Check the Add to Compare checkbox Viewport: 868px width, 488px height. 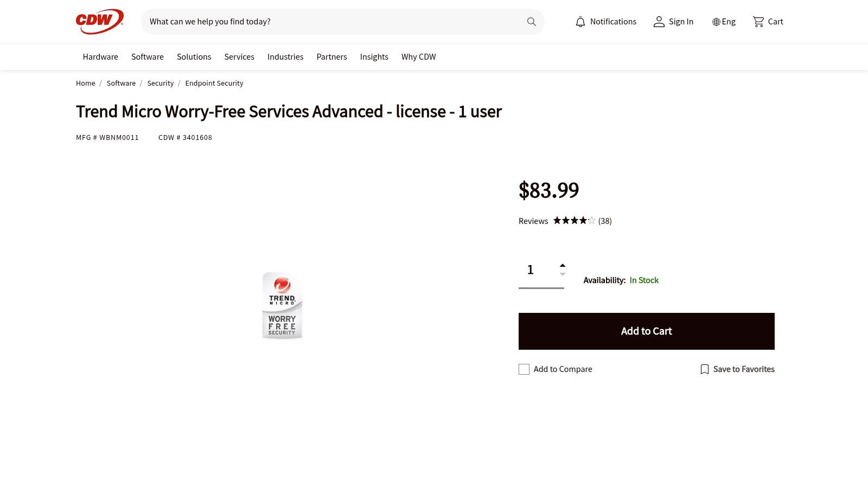[x=524, y=369]
